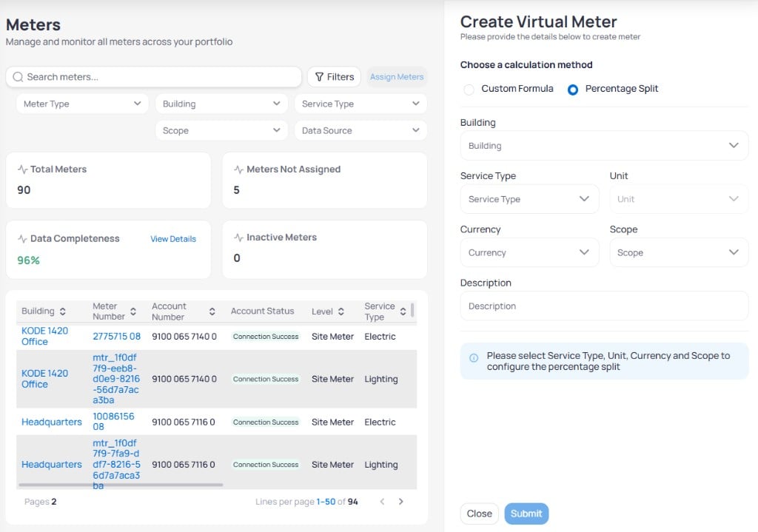Click the Search meters input field

coord(154,77)
